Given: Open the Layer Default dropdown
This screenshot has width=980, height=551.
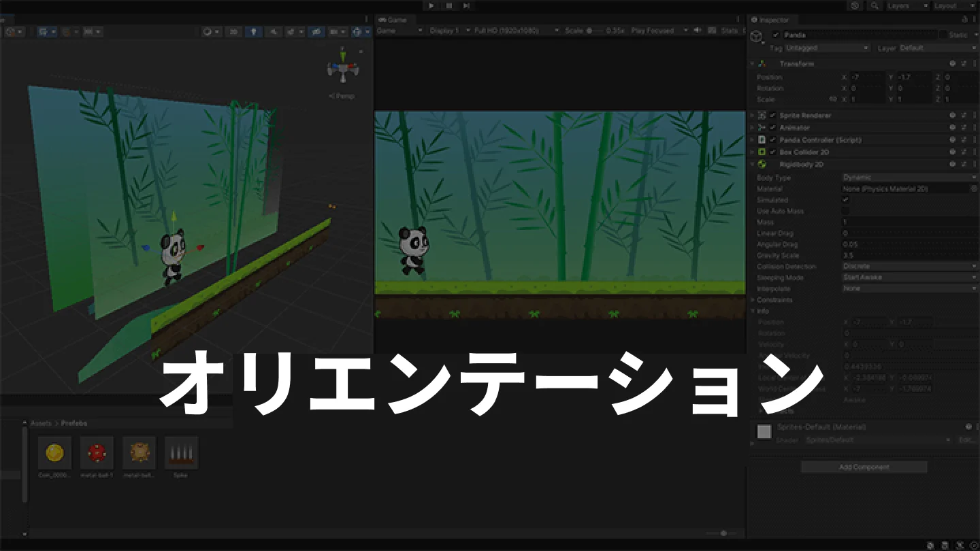Looking at the screenshot, I should point(938,48).
